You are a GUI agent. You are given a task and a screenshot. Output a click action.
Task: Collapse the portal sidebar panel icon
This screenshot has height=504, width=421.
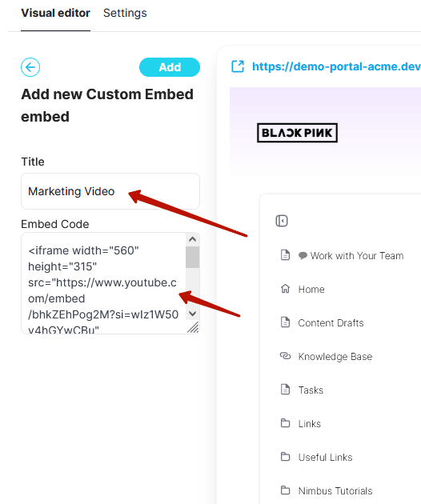click(282, 221)
